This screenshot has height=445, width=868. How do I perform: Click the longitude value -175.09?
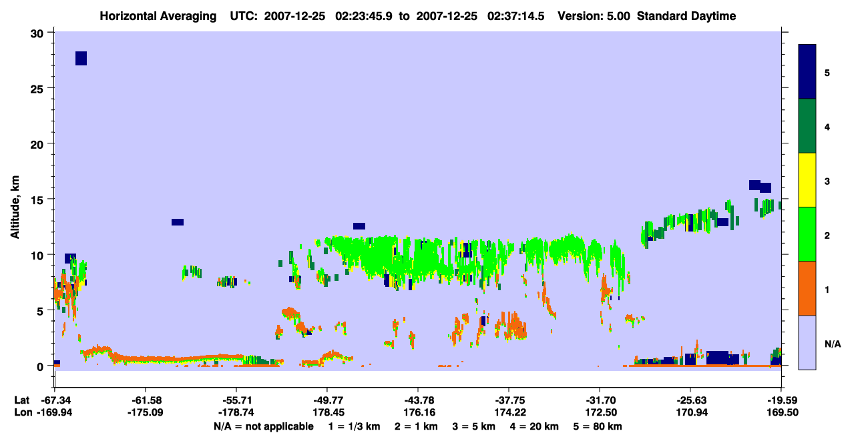(x=145, y=412)
